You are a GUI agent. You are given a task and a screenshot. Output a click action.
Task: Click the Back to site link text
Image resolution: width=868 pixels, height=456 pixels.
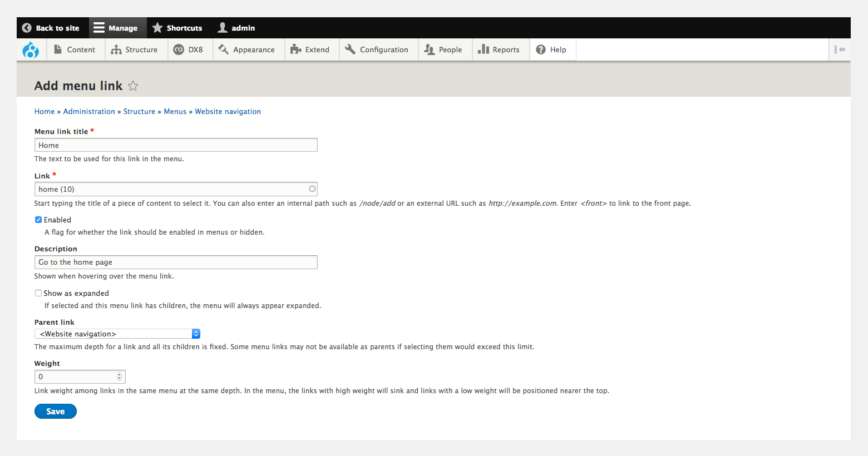[58, 28]
